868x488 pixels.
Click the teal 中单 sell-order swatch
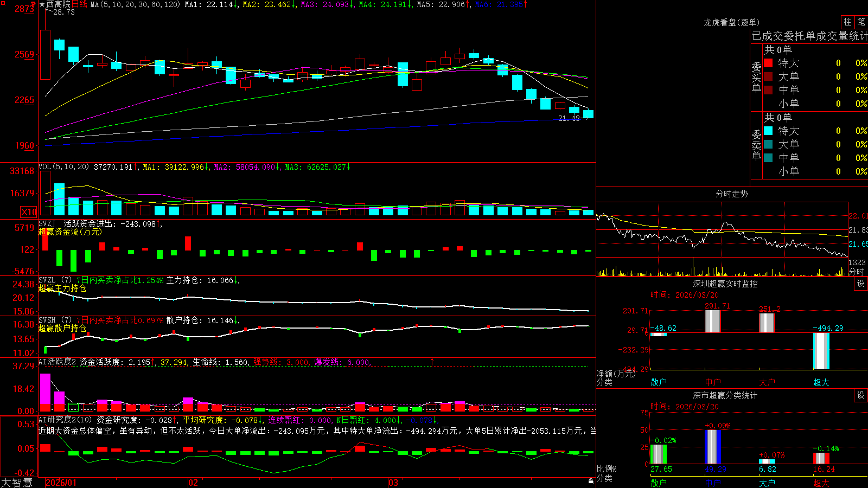pos(768,158)
